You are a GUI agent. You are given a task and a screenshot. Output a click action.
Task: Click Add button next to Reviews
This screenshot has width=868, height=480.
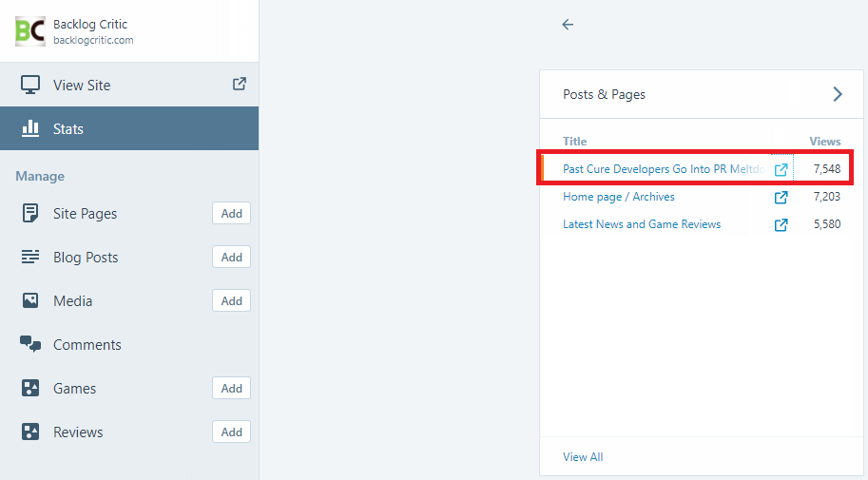point(231,432)
